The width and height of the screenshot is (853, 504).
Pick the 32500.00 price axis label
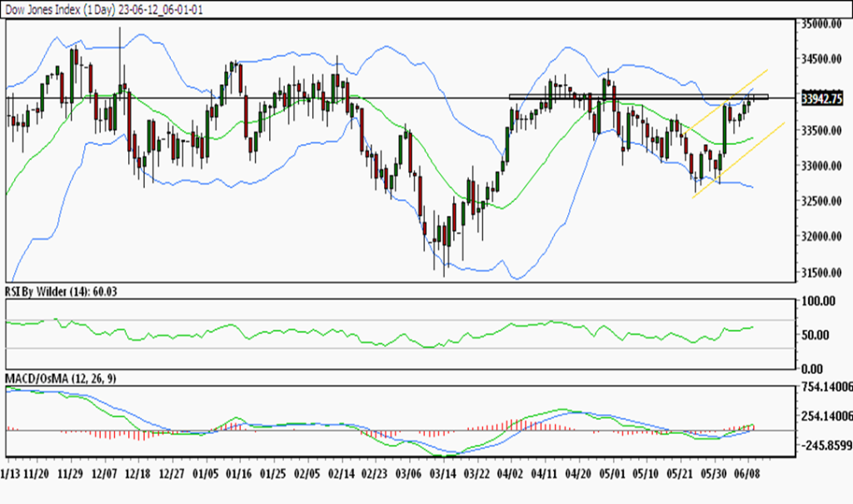[821, 201]
